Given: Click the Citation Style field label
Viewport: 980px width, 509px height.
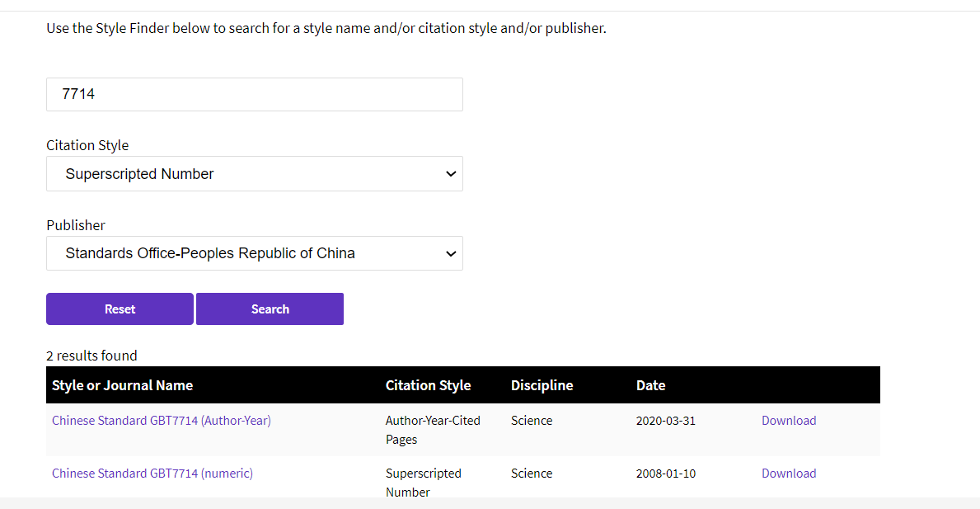Looking at the screenshot, I should pos(87,145).
